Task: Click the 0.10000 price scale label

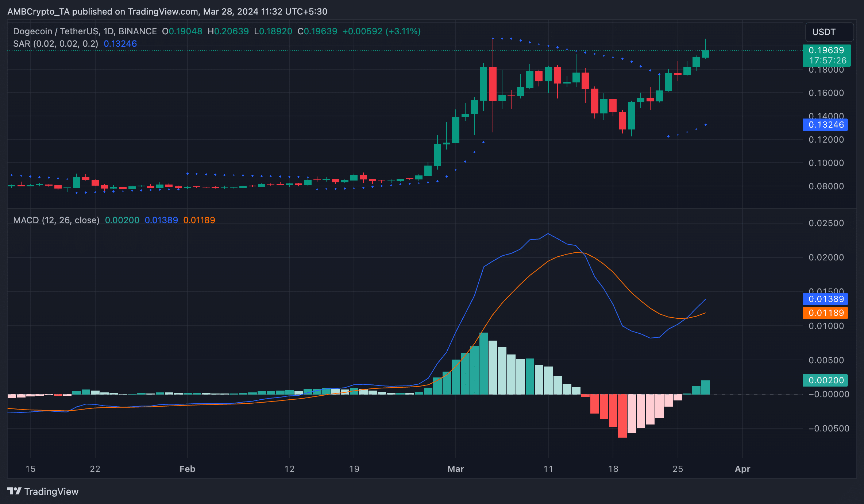Action: [x=826, y=163]
